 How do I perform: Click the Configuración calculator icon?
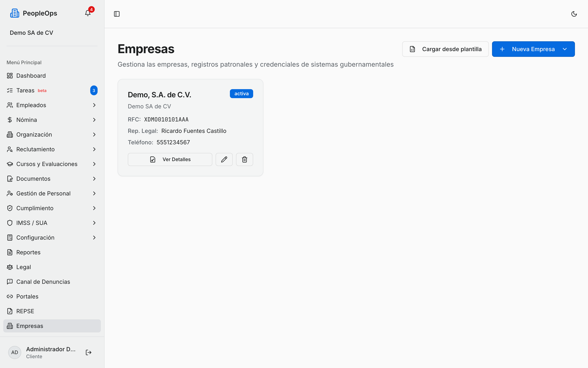(x=10, y=238)
